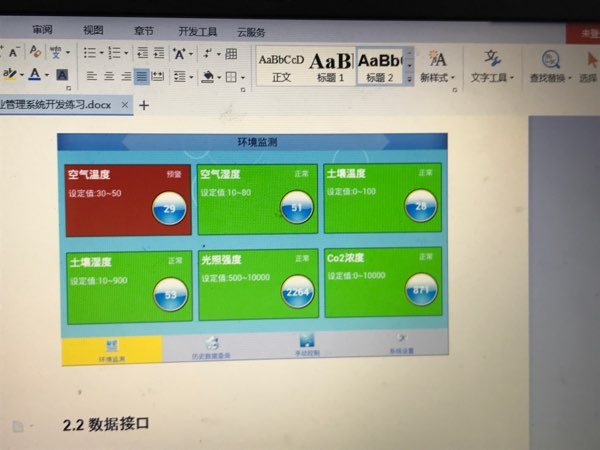Click the phonetic guide 文 icon
The height and width of the screenshot is (450, 600).
(x=56, y=52)
